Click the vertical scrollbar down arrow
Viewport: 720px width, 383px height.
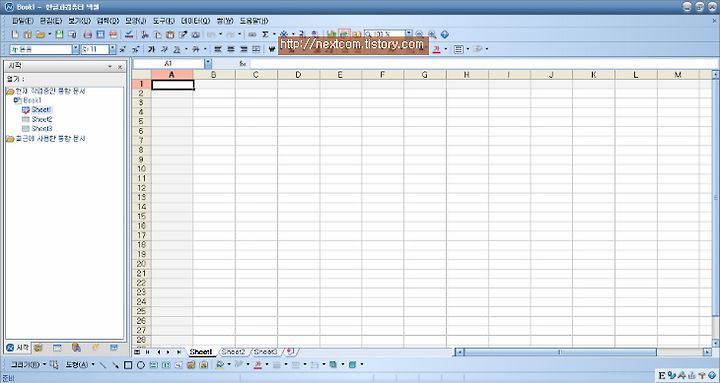(715, 343)
